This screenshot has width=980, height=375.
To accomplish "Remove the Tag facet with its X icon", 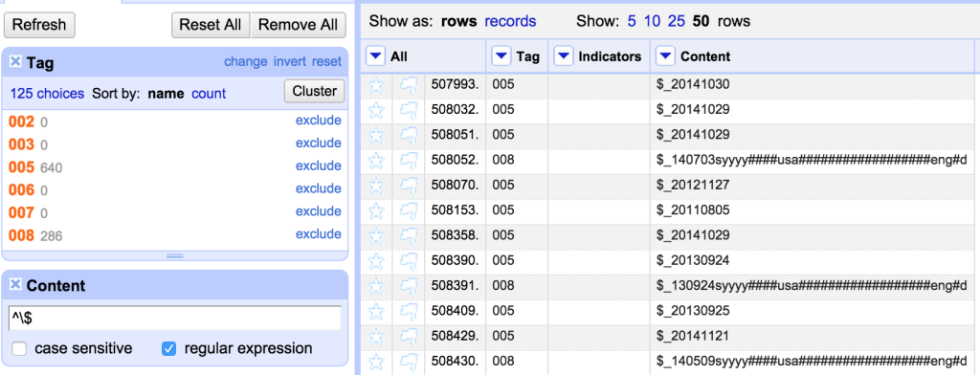I will [x=16, y=61].
